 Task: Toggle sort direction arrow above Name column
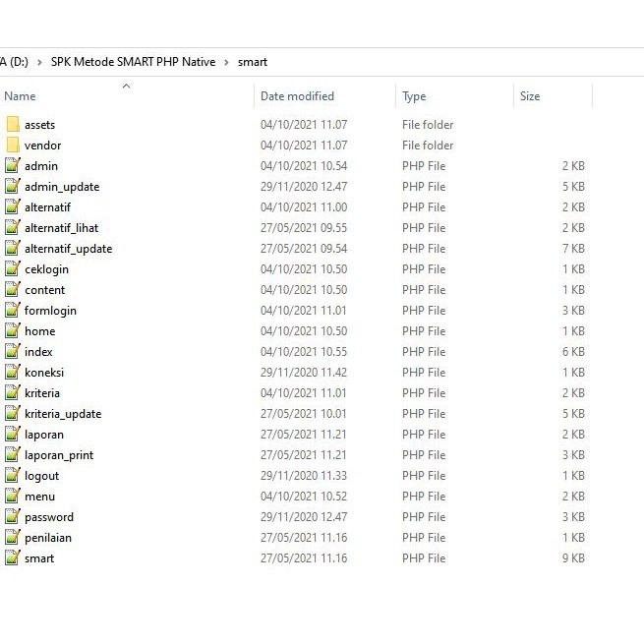click(127, 86)
